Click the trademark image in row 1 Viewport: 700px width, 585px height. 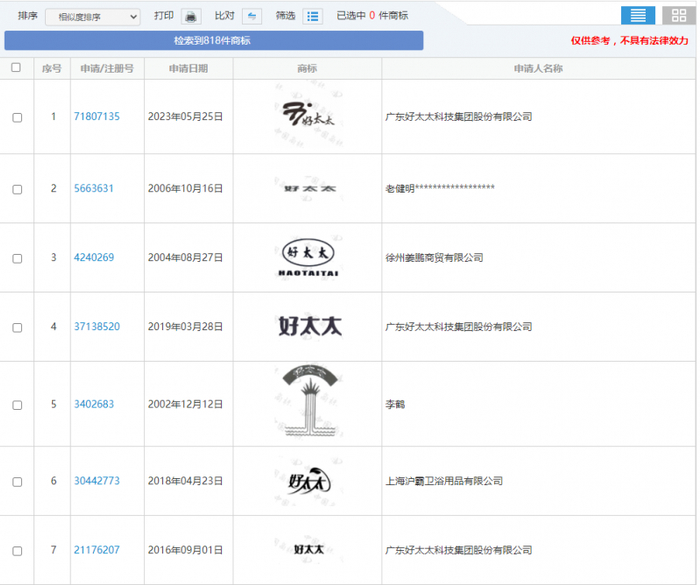click(x=308, y=115)
